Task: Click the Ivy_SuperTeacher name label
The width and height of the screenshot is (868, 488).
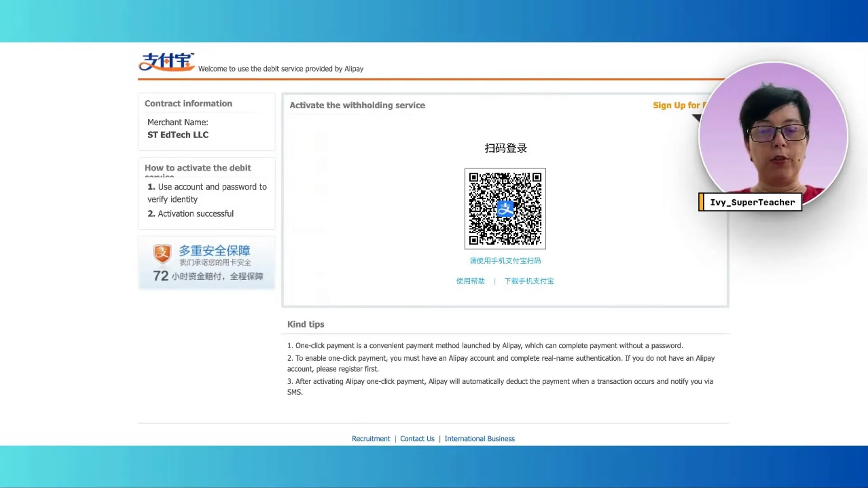Action: pyautogui.click(x=751, y=202)
